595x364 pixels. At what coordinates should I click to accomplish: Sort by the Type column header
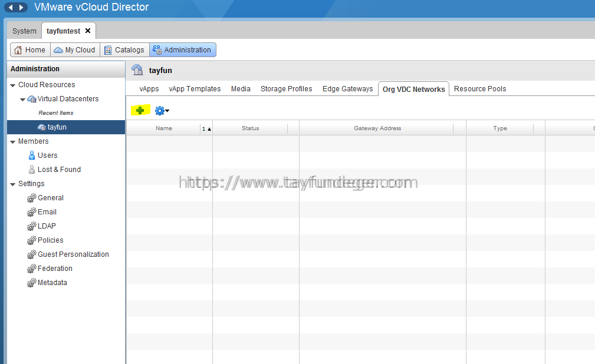pyautogui.click(x=500, y=128)
